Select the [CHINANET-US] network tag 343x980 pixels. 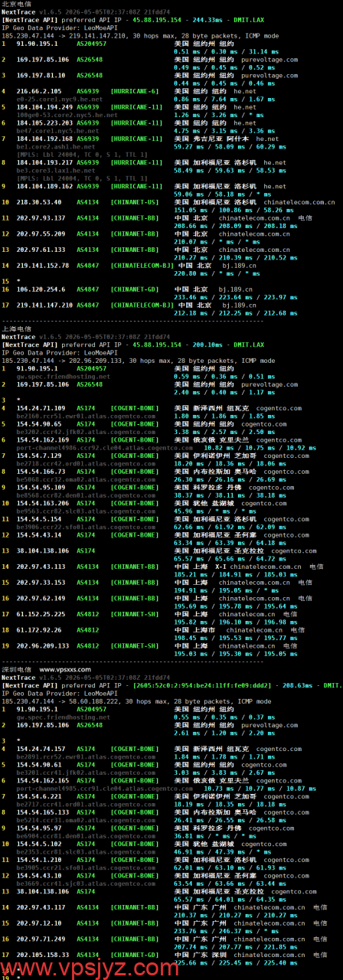135,202
